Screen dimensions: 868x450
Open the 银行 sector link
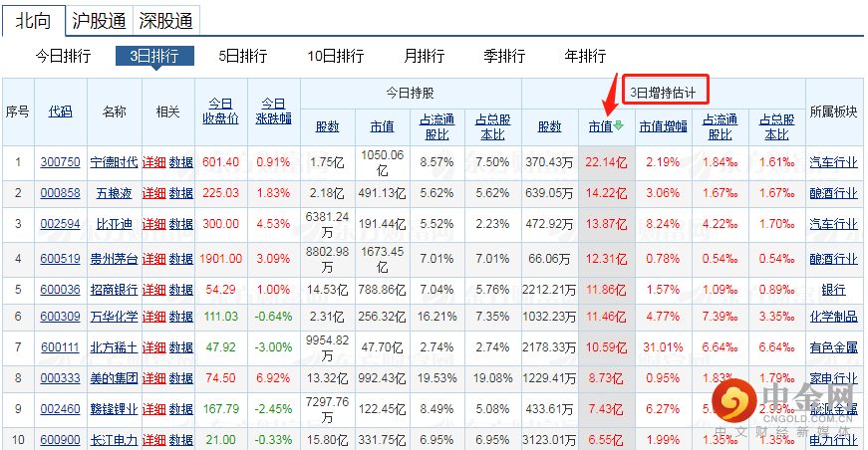(834, 290)
